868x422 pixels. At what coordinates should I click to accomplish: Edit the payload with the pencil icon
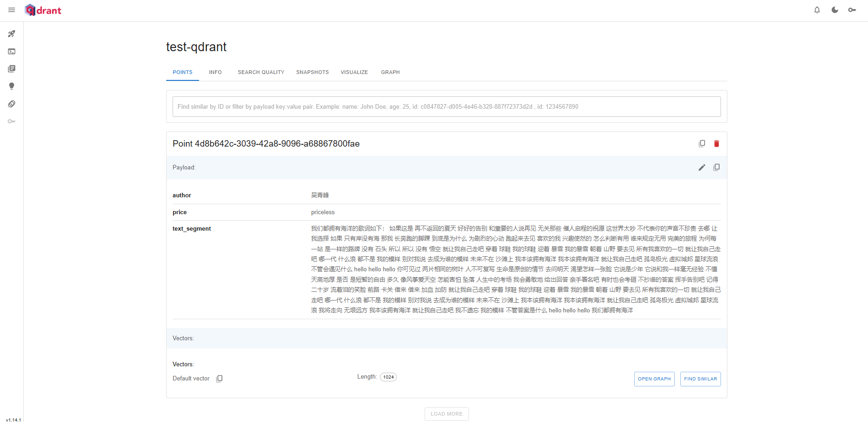[x=702, y=167]
